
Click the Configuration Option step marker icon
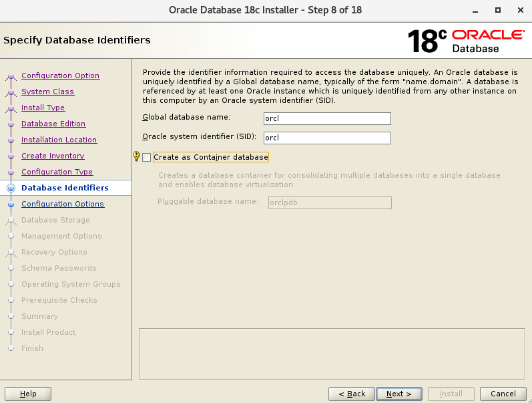(11, 76)
